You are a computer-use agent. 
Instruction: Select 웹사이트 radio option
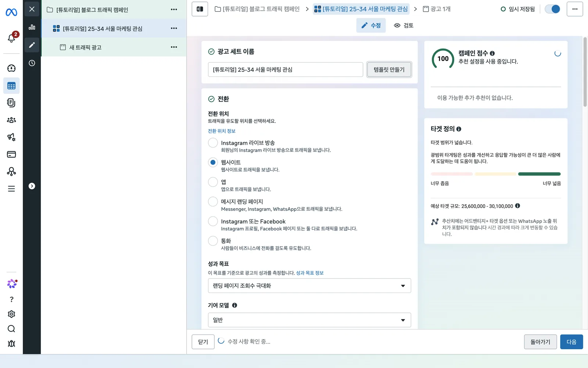(x=213, y=162)
